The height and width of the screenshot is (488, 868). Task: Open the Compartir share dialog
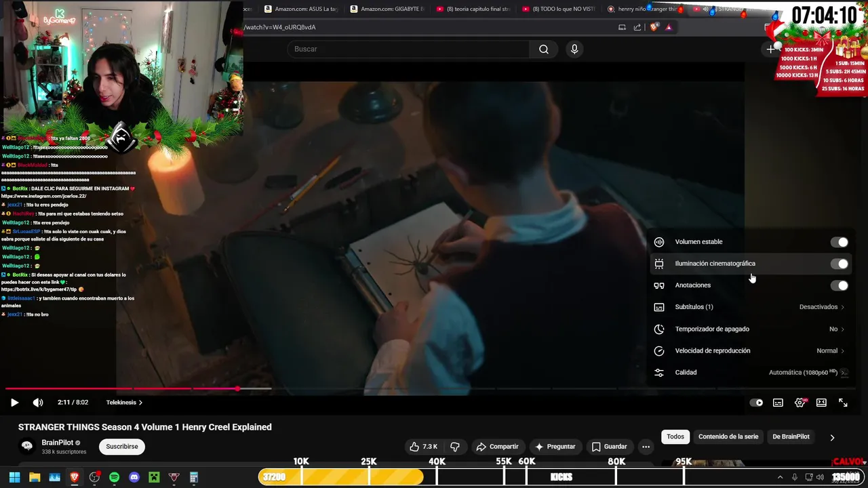pos(497,447)
